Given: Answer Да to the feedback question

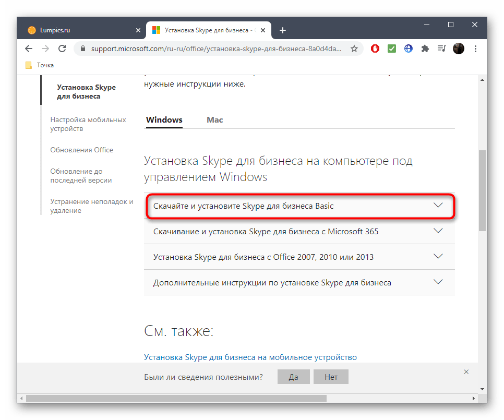Looking at the screenshot, I should point(293,377).
